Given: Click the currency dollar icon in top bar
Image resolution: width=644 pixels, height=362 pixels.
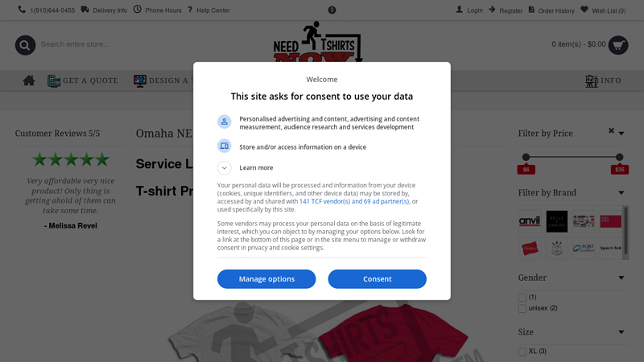Looking at the screenshot, I should click(x=332, y=10).
